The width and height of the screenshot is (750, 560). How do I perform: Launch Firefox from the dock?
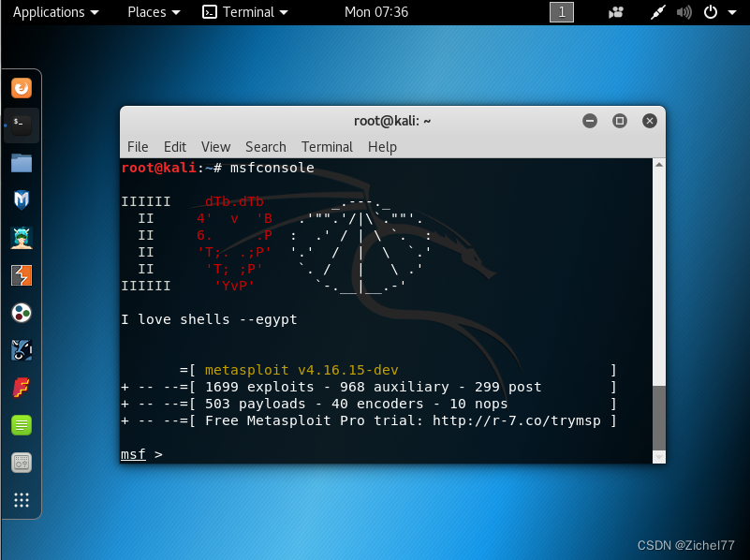point(21,87)
